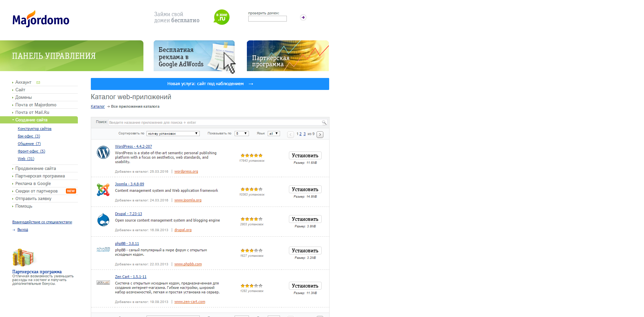Install Zen Cart with 'Установить' button
Viewport: 644px width, 317px height.
coord(305,286)
